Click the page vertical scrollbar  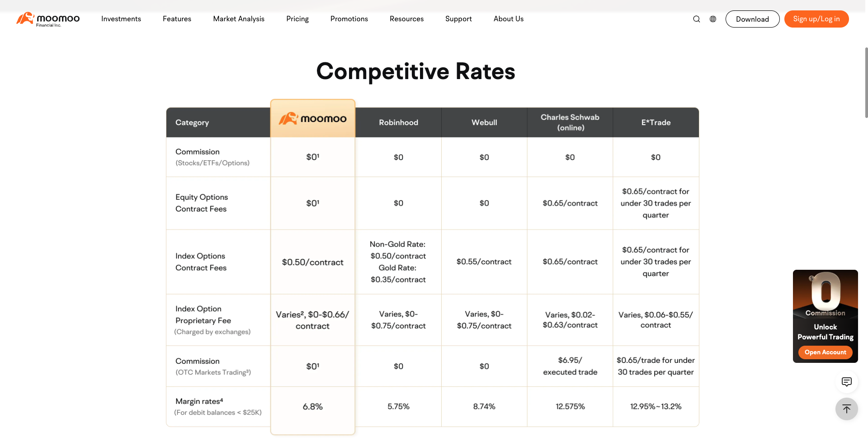[x=866, y=82]
